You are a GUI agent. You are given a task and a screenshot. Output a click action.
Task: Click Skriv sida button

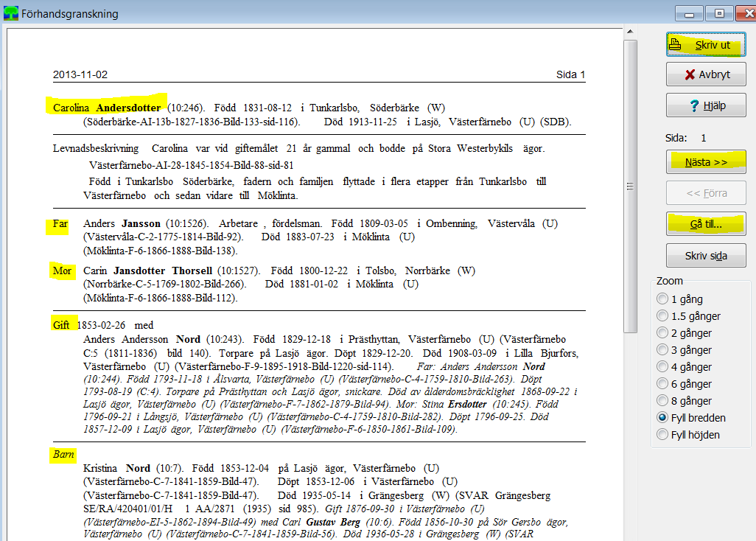[x=706, y=256]
